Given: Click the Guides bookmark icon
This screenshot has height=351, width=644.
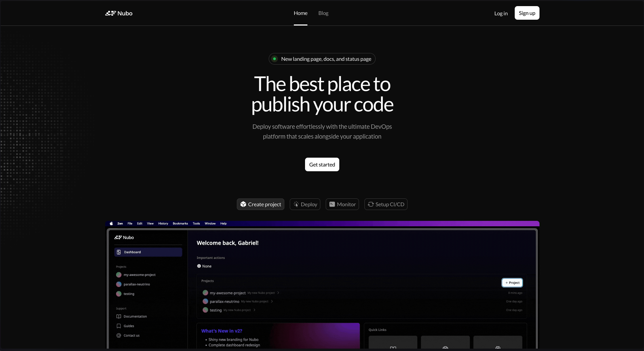Looking at the screenshot, I should coord(119,326).
